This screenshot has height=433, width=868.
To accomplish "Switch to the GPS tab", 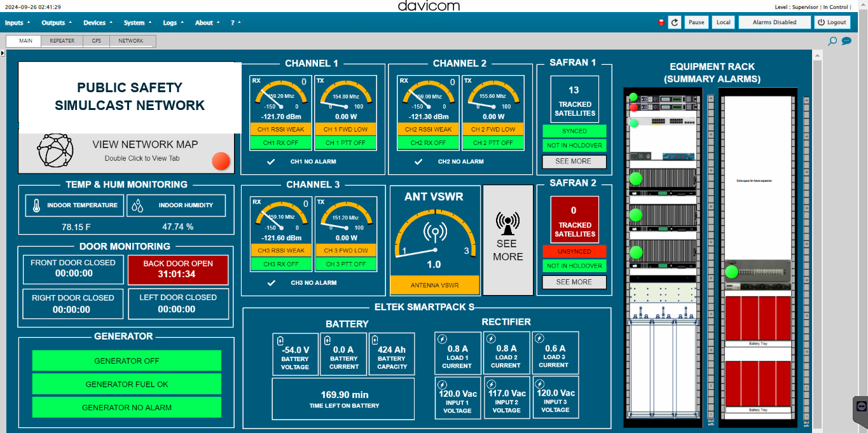I will pos(96,41).
